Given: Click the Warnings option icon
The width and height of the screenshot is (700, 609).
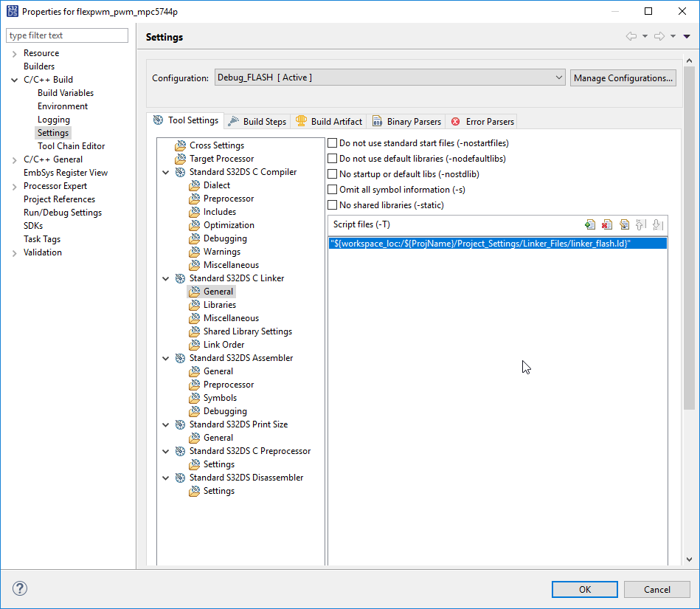Looking at the screenshot, I should (195, 252).
